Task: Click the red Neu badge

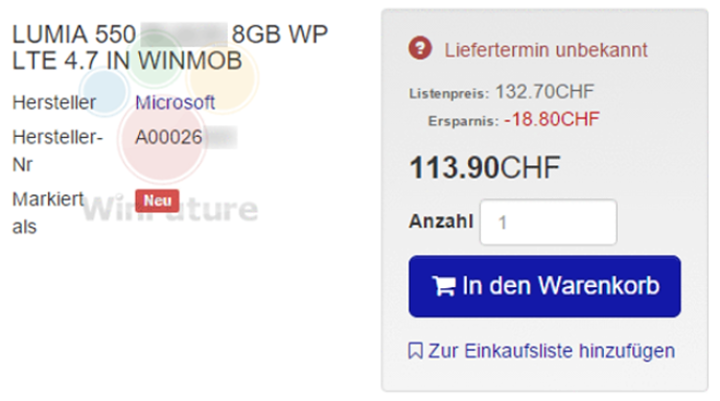Action: (x=157, y=201)
